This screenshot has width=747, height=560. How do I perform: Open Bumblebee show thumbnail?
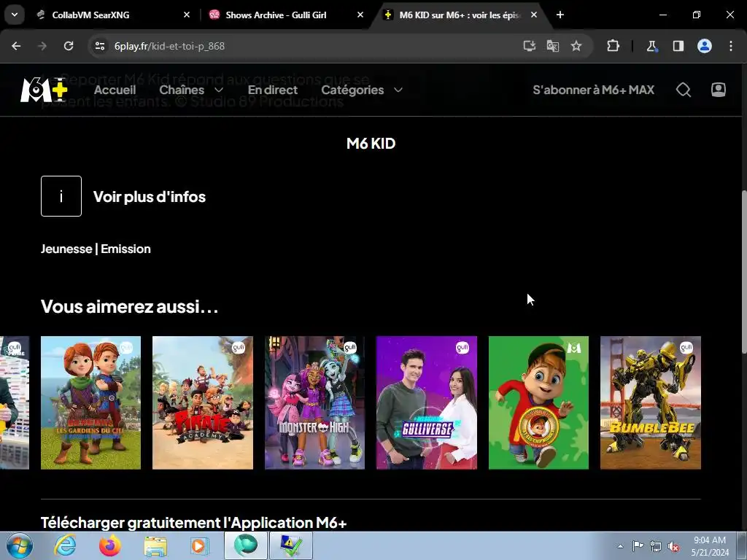click(650, 402)
